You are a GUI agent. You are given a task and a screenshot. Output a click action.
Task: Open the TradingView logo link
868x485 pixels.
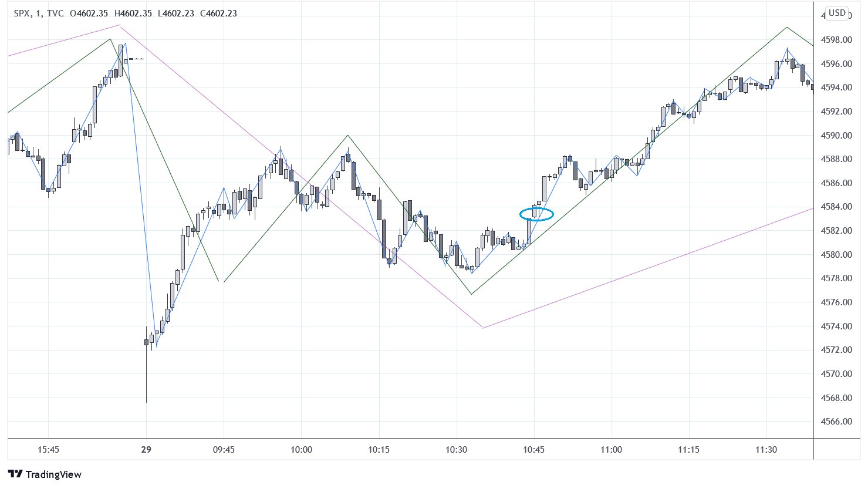click(45, 474)
